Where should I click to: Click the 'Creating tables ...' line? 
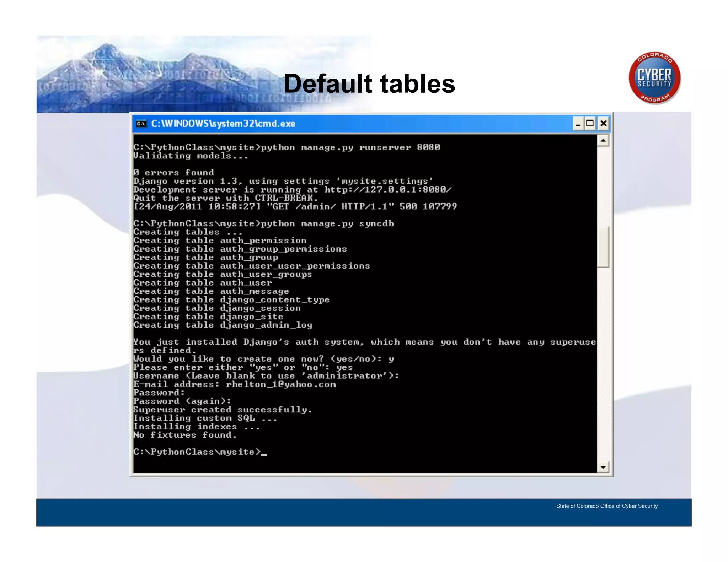(188, 232)
